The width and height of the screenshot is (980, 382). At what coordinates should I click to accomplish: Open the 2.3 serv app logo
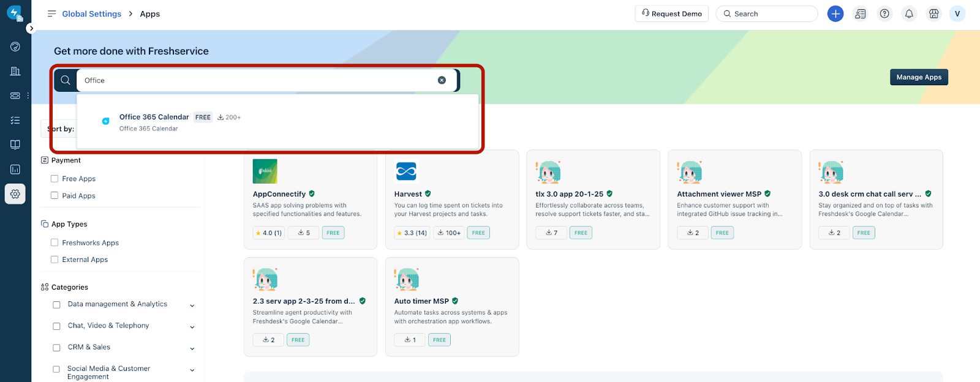[265, 279]
